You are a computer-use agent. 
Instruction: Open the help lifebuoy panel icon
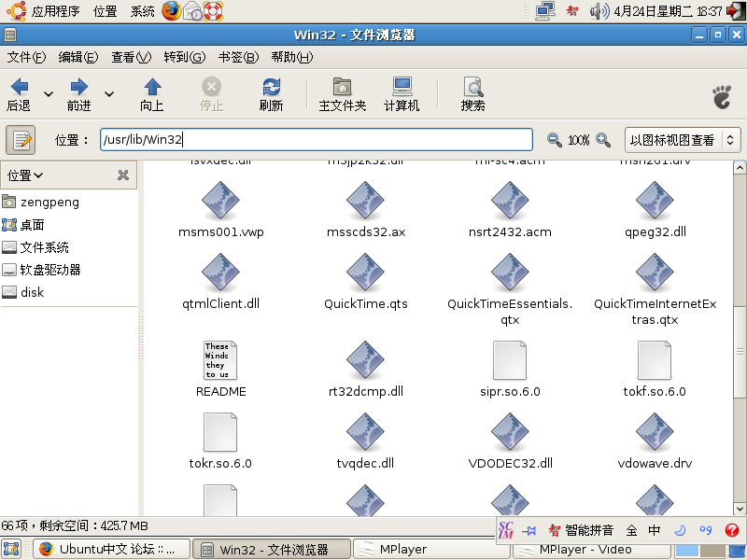coord(213,11)
